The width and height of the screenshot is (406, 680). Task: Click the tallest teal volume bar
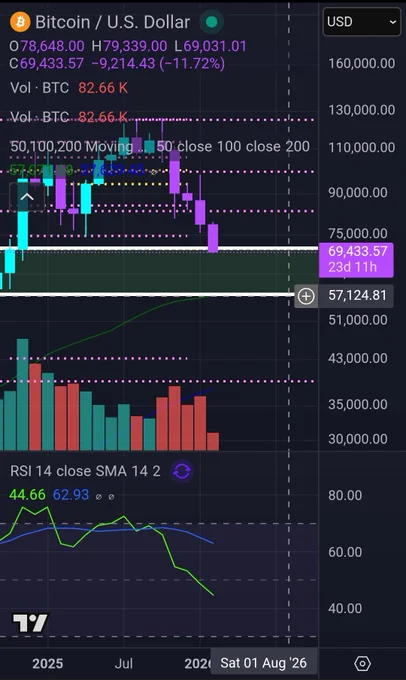[23, 395]
